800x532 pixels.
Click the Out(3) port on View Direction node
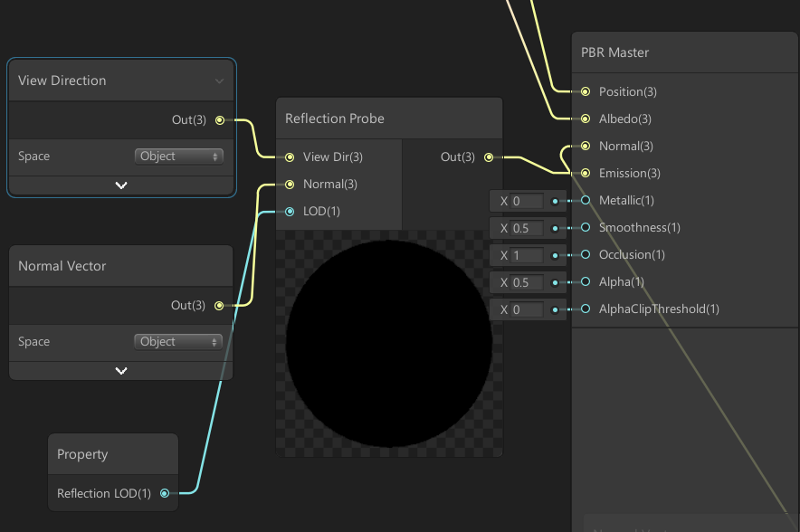coord(218,119)
